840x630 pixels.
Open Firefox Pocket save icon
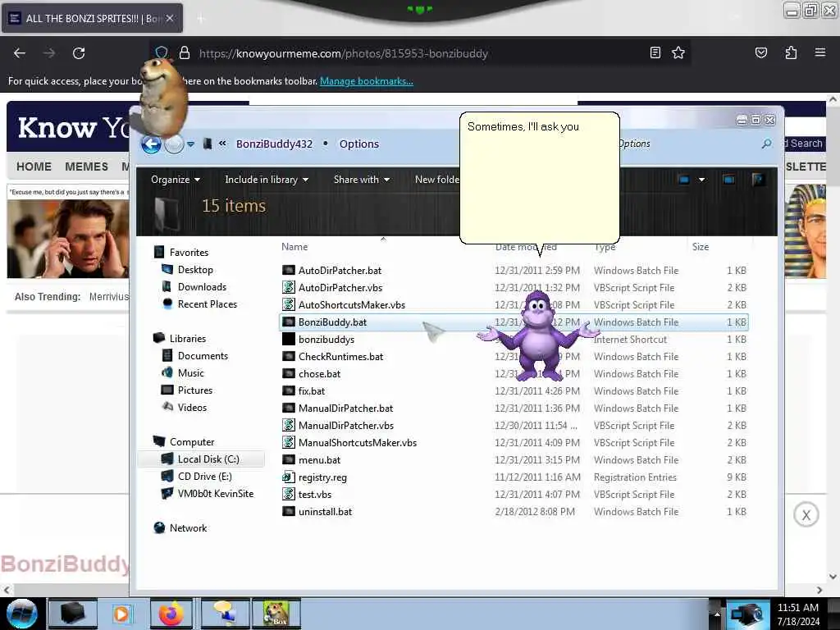[x=760, y=52]
